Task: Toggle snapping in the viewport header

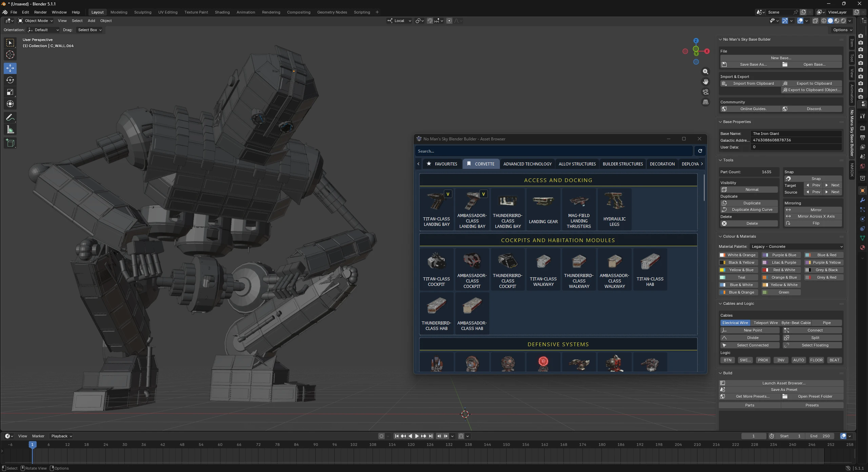Action: click(430, 21)
